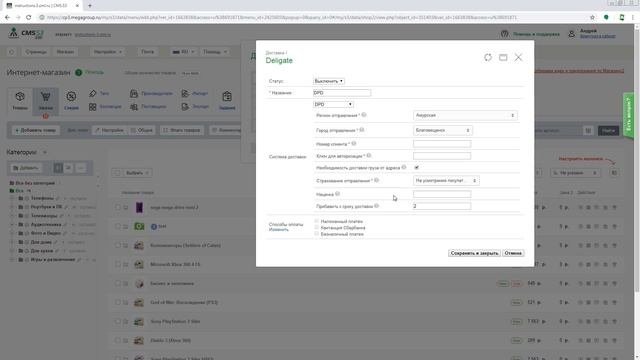Open Регион отправления dropdown showing Амурская
The image size is (640, 360).
pyautogui.click(x=465, y=116)
